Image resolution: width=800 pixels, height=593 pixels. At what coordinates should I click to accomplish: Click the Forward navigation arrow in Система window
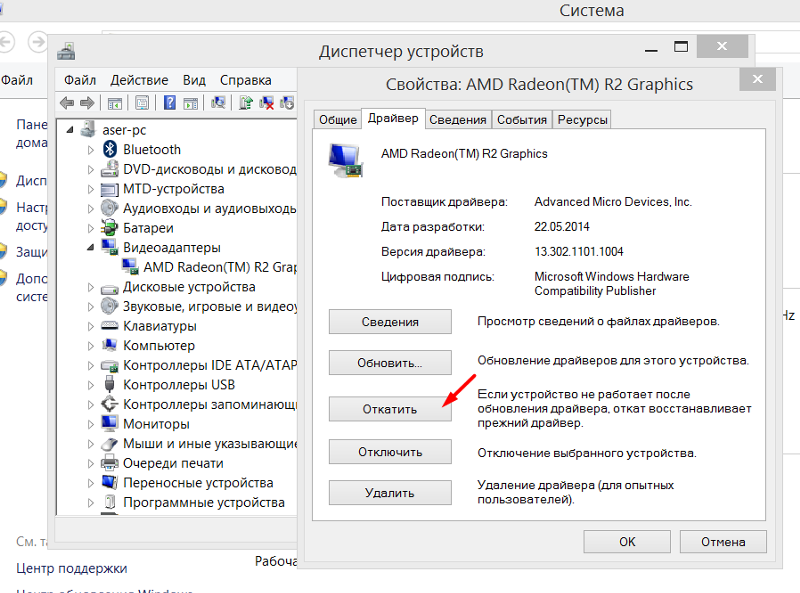(37, 42)
